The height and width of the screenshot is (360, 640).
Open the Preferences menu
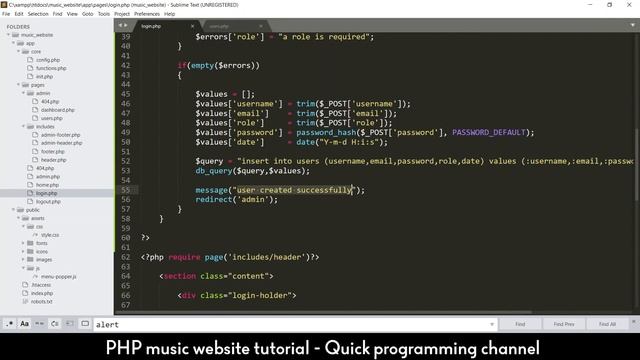pos(147,14)
